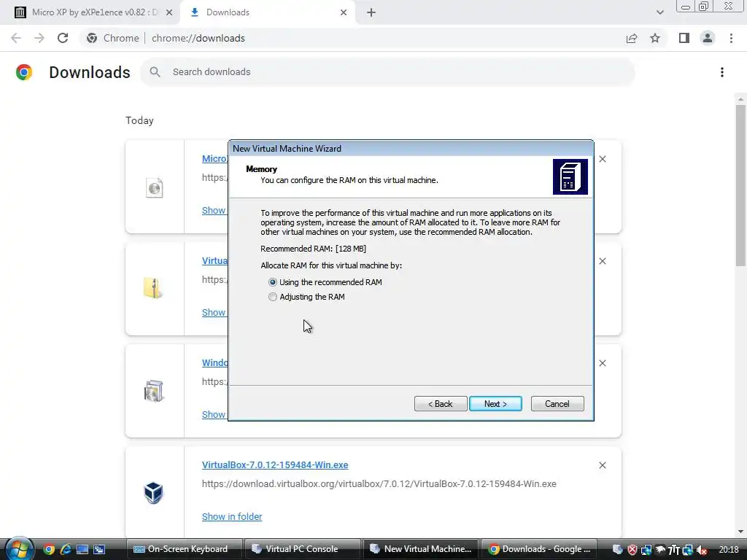Click Switch between windows quick launch icon
The height and width of the screenshot is (560, 747).
point(99,550)
